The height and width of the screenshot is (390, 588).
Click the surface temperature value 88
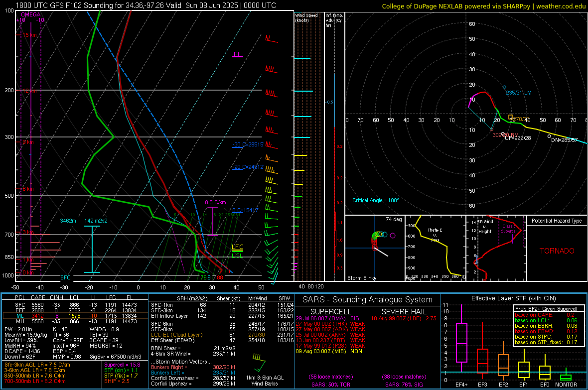pos(220,277)
